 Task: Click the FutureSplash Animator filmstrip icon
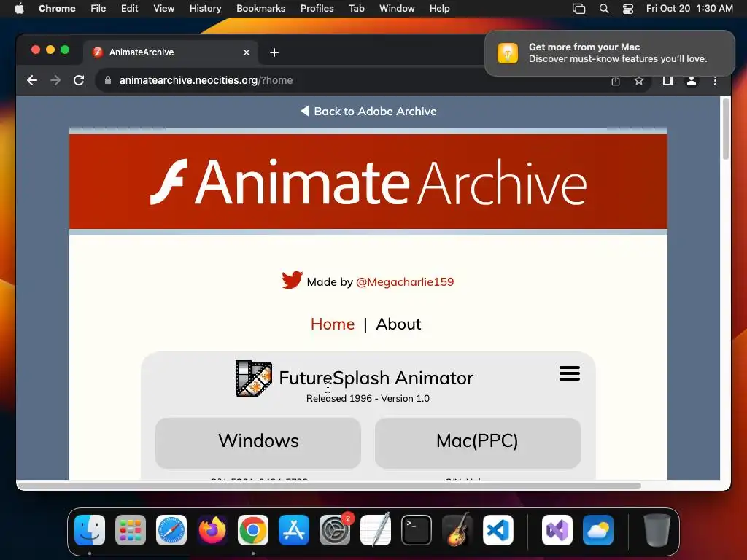254,378
